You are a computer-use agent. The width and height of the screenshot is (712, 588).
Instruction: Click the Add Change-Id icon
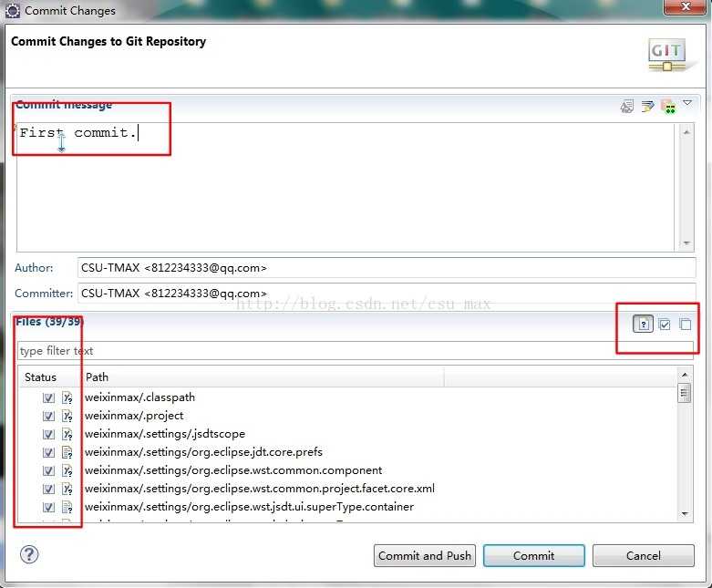click(x=668, y=107)
